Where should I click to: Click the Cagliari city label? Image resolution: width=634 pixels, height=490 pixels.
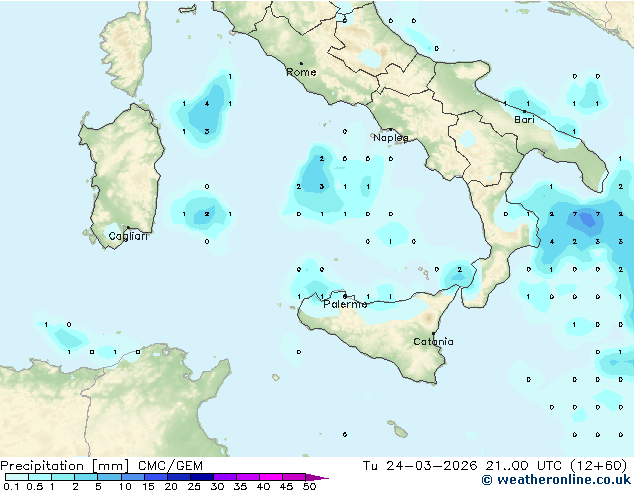(128, 236)
